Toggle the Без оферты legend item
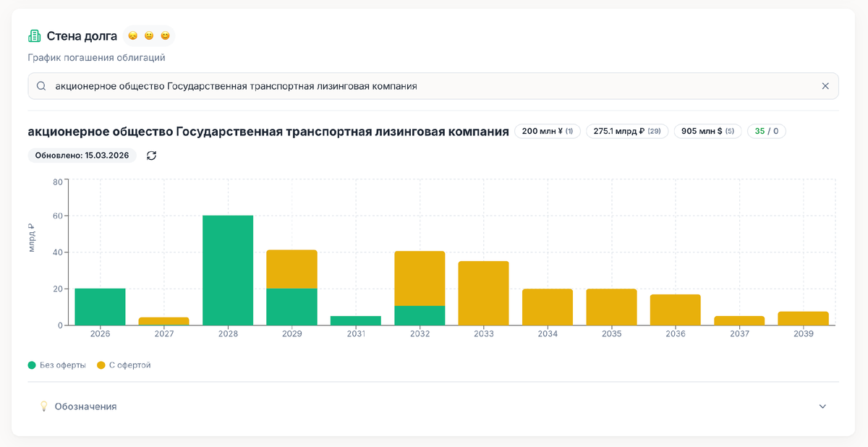 pyautogui.click(x=57, y=365)
